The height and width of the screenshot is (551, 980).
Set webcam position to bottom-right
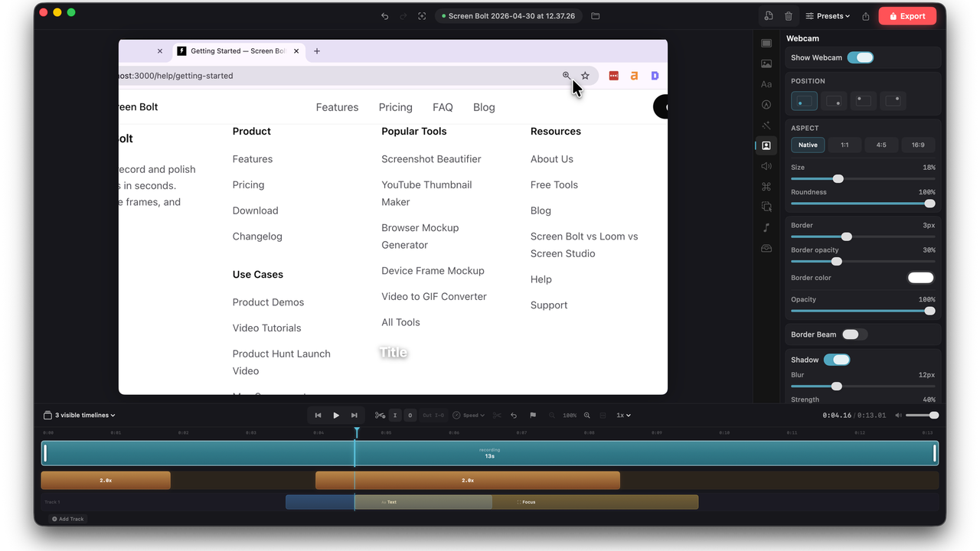click(834, 100)
